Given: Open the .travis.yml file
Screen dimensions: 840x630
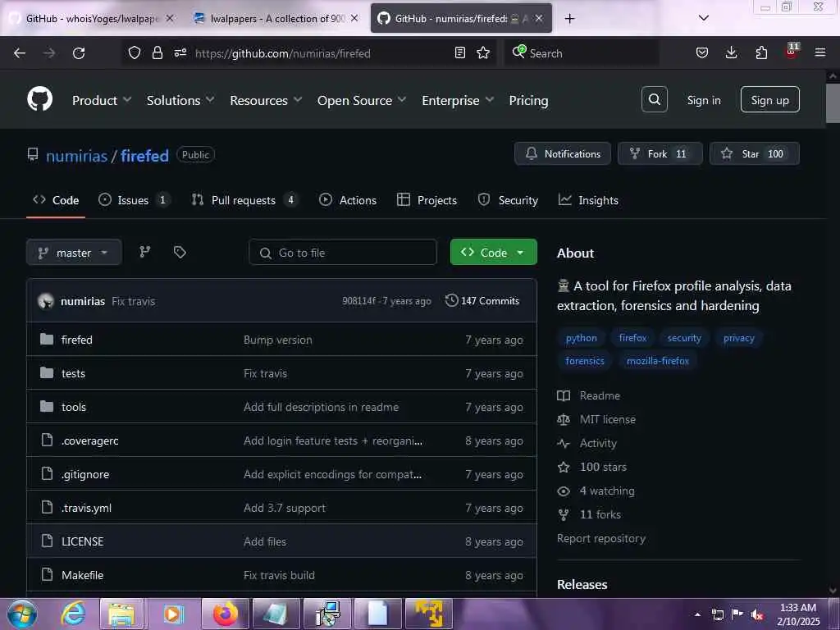Looking at the screenshot, I should point(86,508).
